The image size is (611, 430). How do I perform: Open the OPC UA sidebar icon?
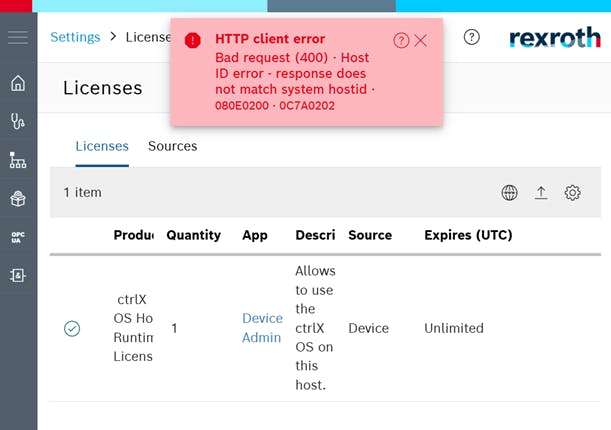(x=18, y=236)
